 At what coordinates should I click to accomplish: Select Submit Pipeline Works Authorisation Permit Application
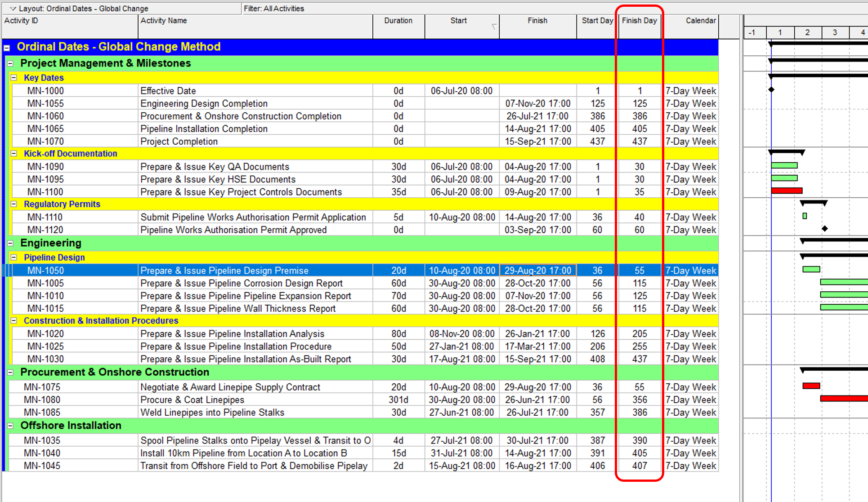253,217
